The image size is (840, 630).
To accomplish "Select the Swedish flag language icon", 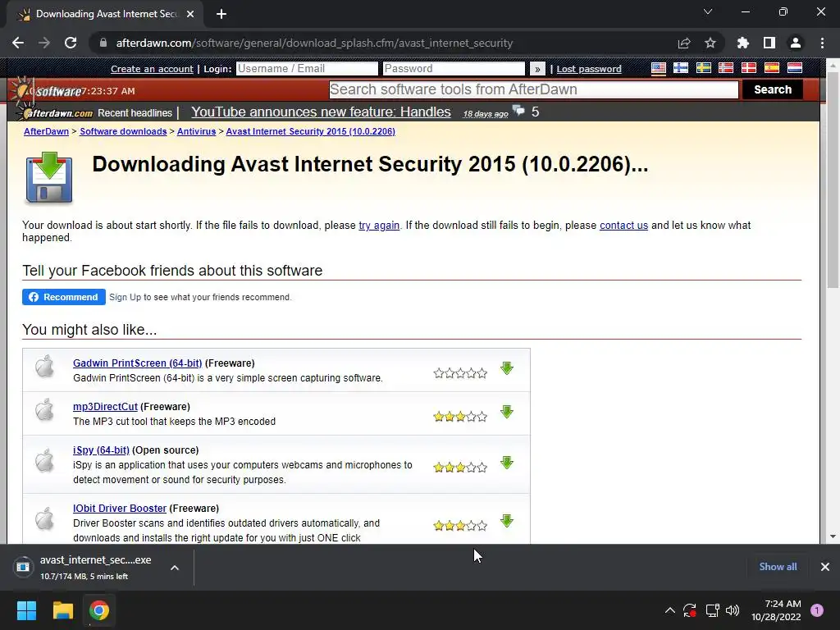I will [x=703, y=68].
